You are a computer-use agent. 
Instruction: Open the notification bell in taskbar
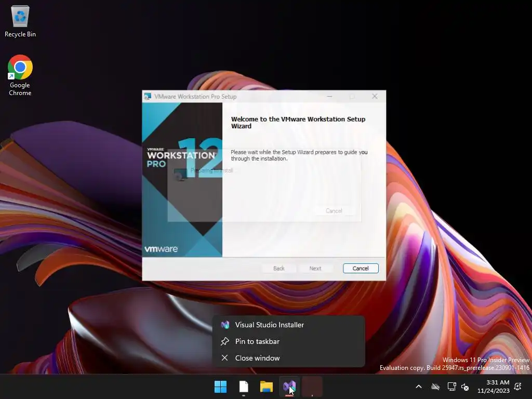[518, 387]
